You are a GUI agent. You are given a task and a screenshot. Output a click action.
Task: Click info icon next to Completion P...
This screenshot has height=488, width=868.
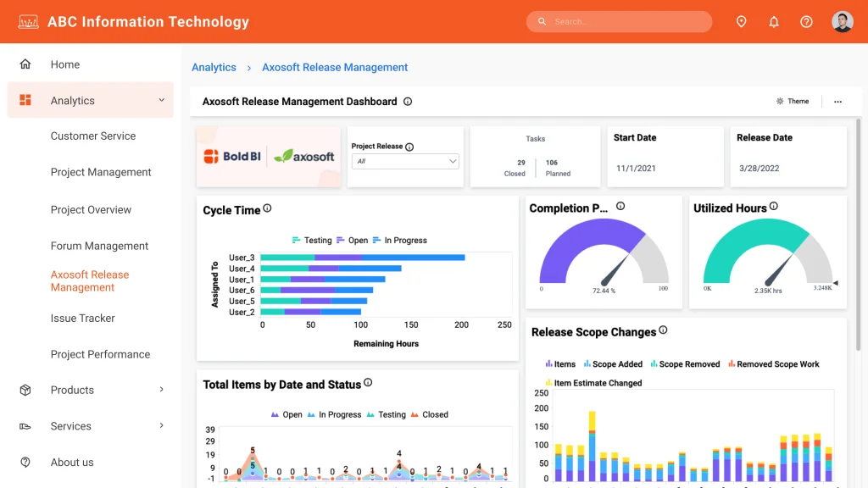620,206
